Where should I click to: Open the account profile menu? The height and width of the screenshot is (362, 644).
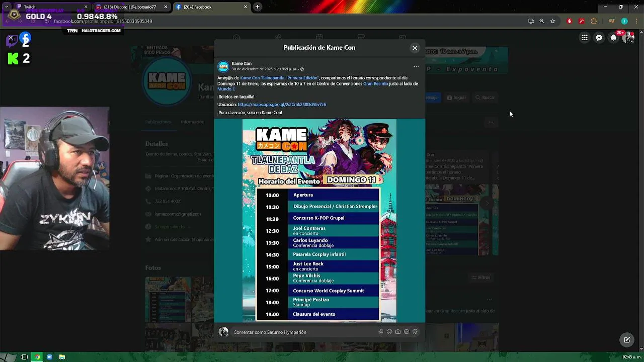pyautogui.click(x=629, y=37)
